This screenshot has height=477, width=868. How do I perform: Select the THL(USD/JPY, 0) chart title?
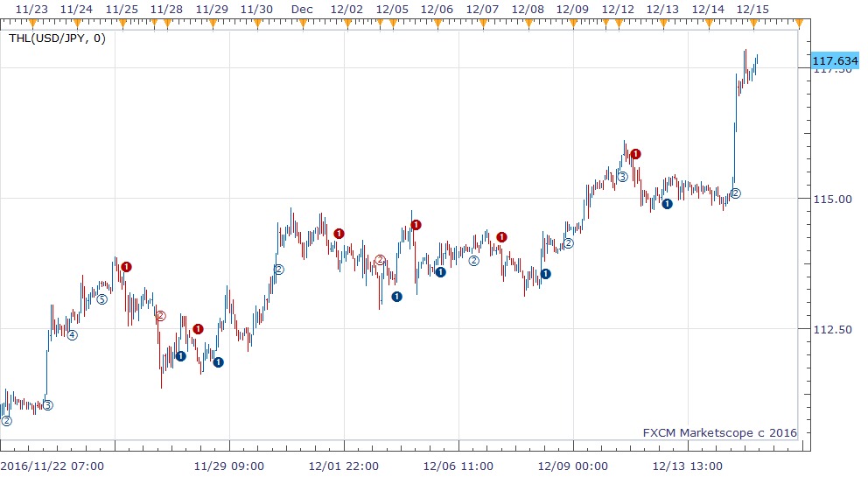click(x=57, y=39)
